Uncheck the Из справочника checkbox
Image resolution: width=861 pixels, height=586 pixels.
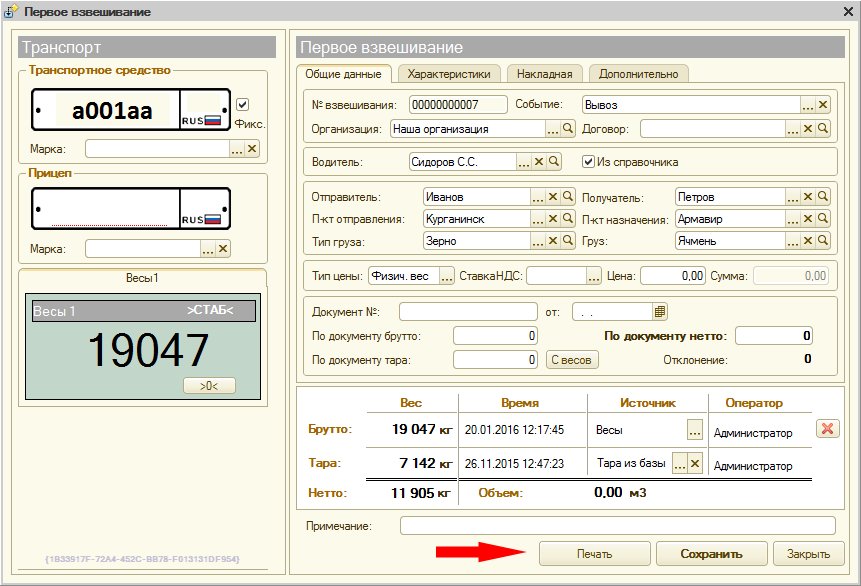[589, 162]
